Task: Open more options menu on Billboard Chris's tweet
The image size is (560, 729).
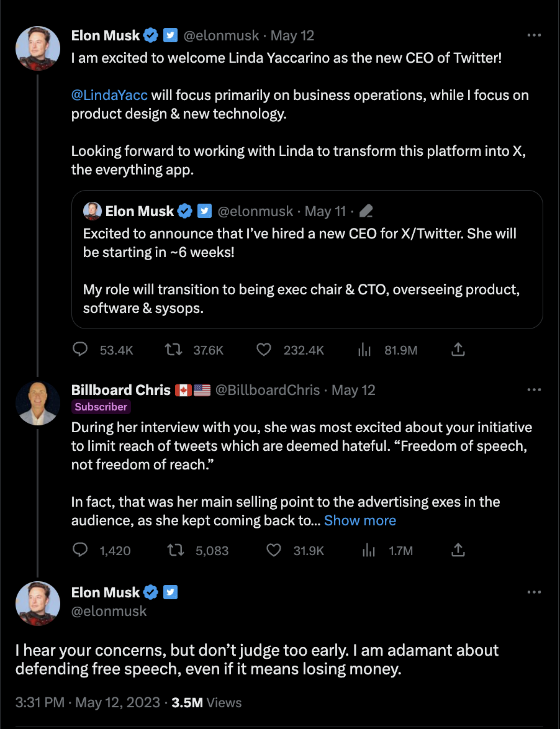Action: point(534,390)
